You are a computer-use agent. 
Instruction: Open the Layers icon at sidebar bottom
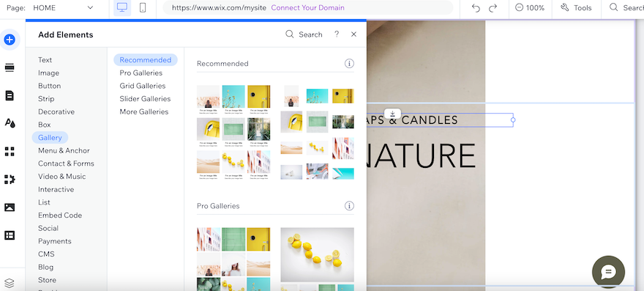[10, 283]
